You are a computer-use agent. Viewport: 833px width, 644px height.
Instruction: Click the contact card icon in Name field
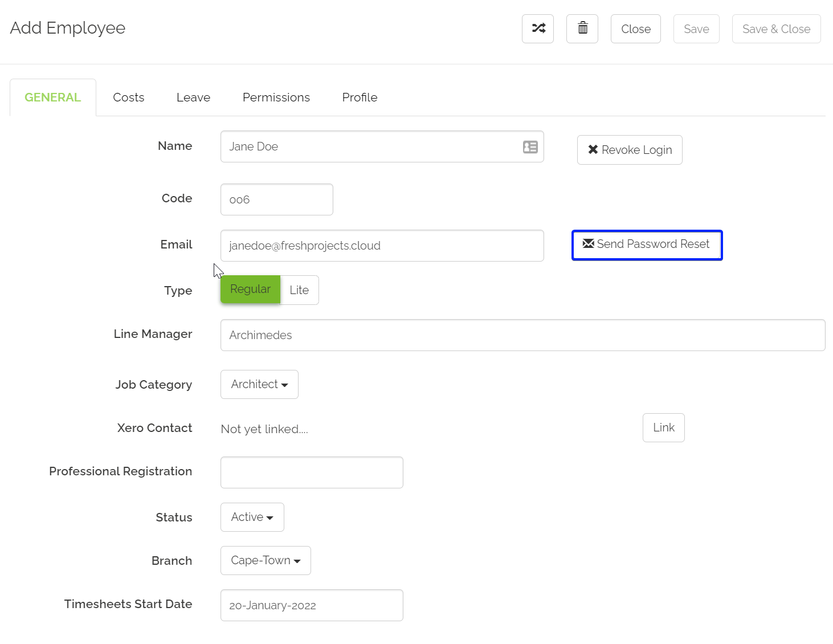pyautogui.click(x=530, y=147)
